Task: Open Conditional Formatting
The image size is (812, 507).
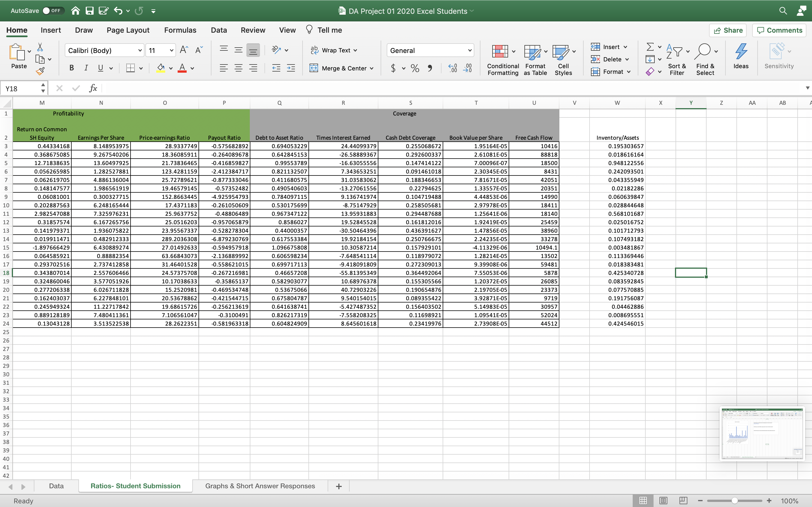Action: tap(503, 60)
